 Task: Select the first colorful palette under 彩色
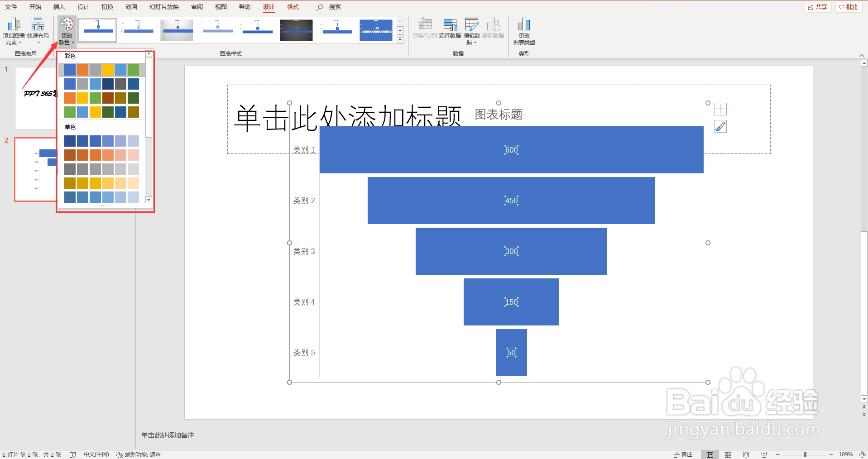tap(101, 69)
